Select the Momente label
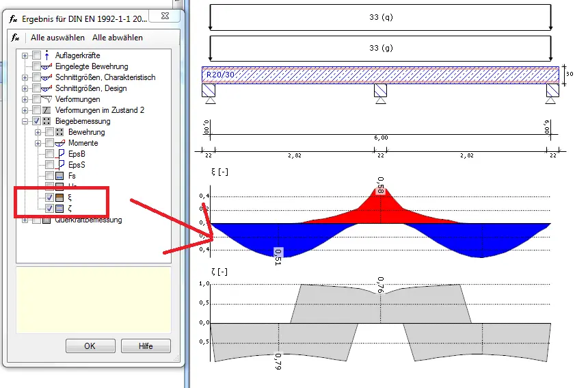Image resolution: width=588 pixels, height=388 pixels. pos(83,143)
